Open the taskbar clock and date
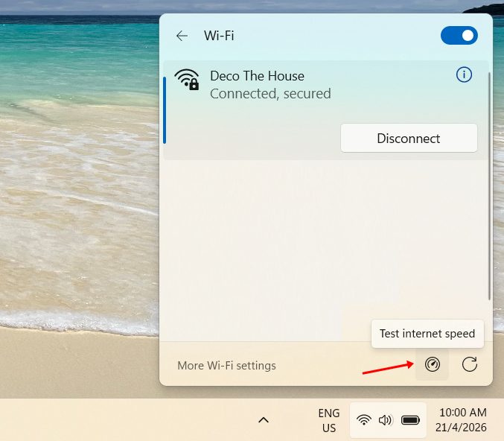The width and height of the screenshot is (504, 441). (462, 420)
